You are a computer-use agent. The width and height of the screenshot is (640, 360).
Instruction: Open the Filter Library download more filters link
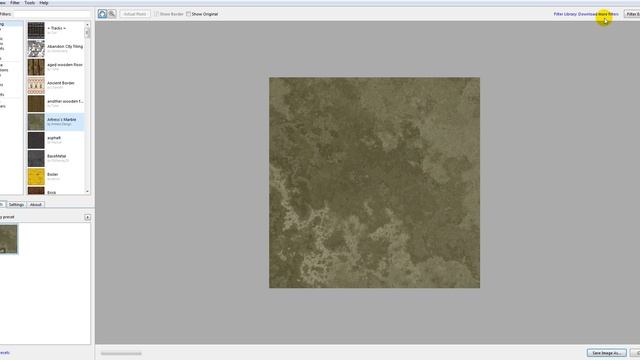tap(586, 14)
